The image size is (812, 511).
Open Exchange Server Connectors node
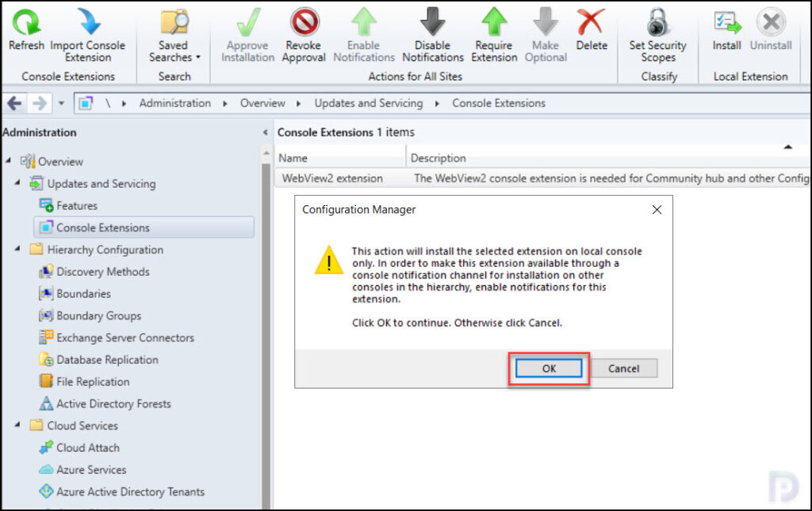[x=125, y=337]
